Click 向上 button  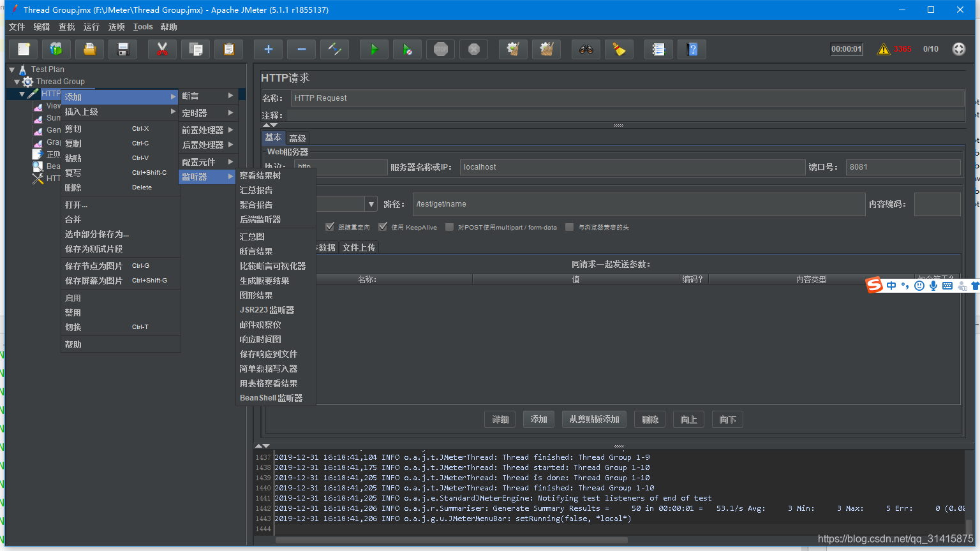(688, 420)
